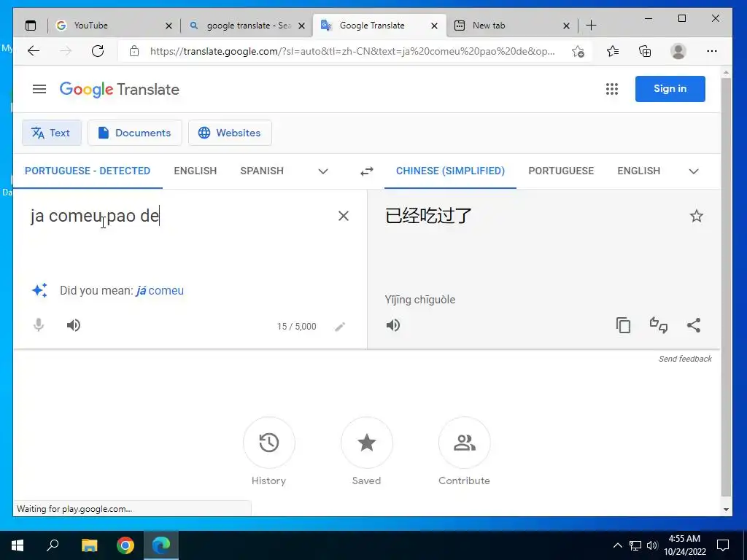
Task: Open the Collections toolbar icon
Action: (x=645, y=51)
